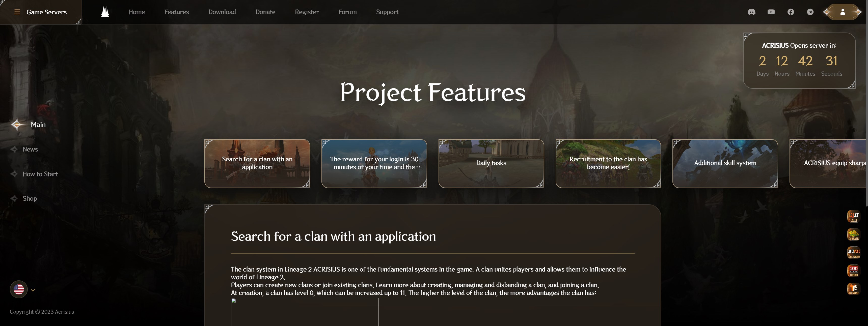868x326 pixels.
Task: Open the Donate page
Action: click(x=265, y=12)
